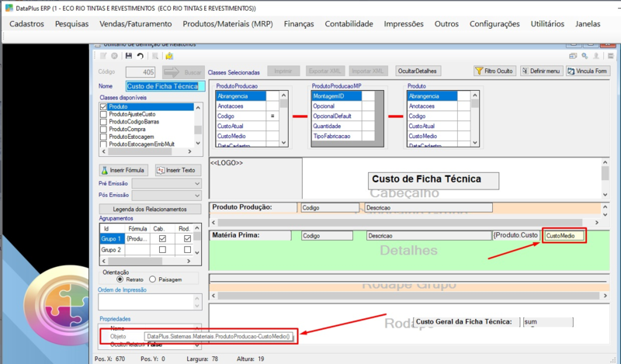Toggle the Grupo 1 Cab. checkbox
The width and height of the screenshot is (621, 364).
point(162,239)
